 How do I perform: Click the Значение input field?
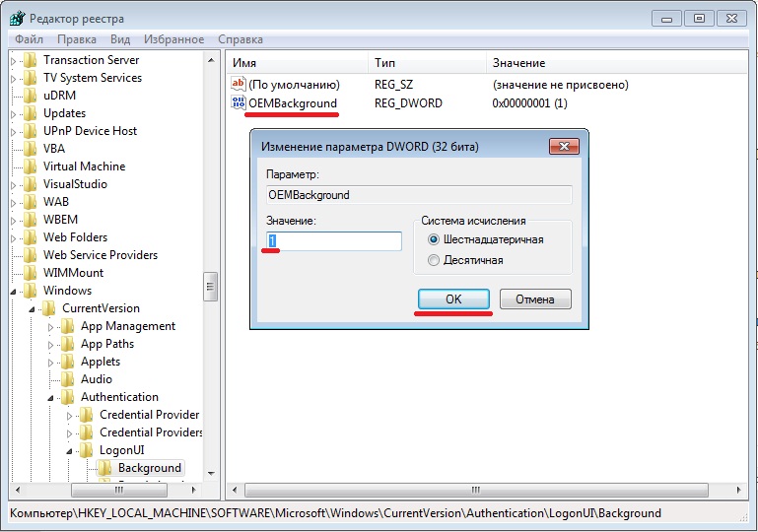pyautogui.click(x=333, y=240)
